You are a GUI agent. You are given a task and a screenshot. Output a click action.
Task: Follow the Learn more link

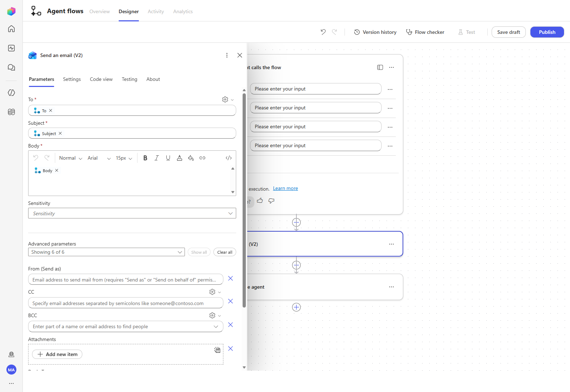[x=285, y=188]
